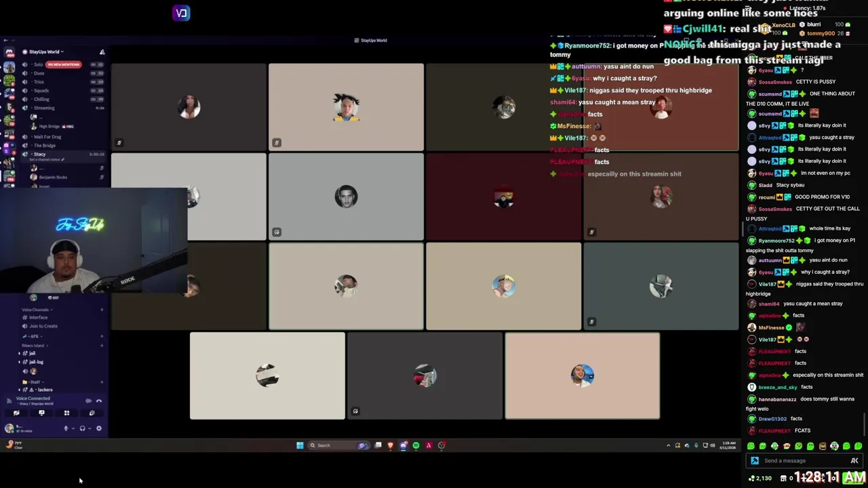Disconnect from the voice call
The image size is (868, 488).
[99, 401]
